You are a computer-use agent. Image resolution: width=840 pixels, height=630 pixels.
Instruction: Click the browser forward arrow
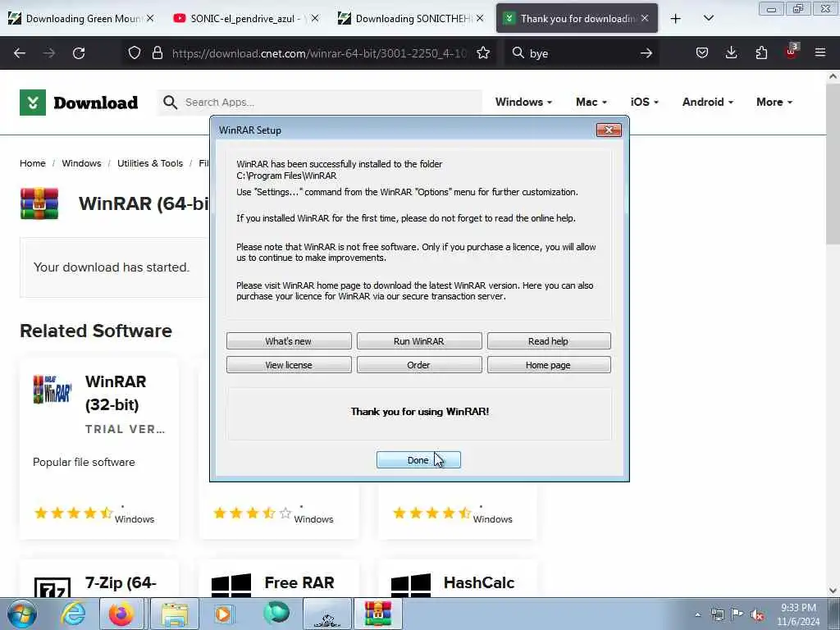pyautogui.click(x=49, y=53)
